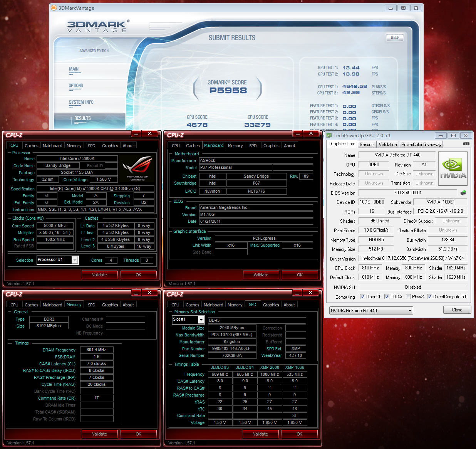Click the GPU-Z Memory Size value 512 MB
The width and height of the screenshot is (476, 449).
click(x=376, y=249)
